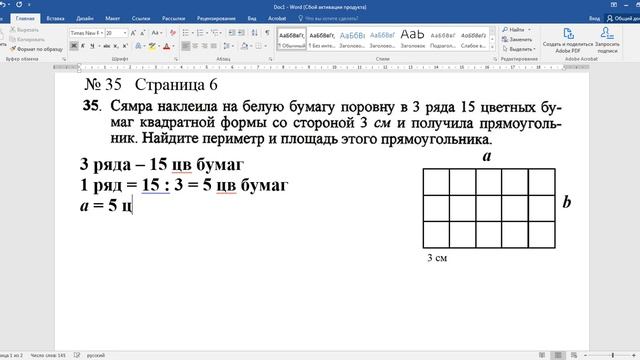Justify paragraph text

(213, 46)
